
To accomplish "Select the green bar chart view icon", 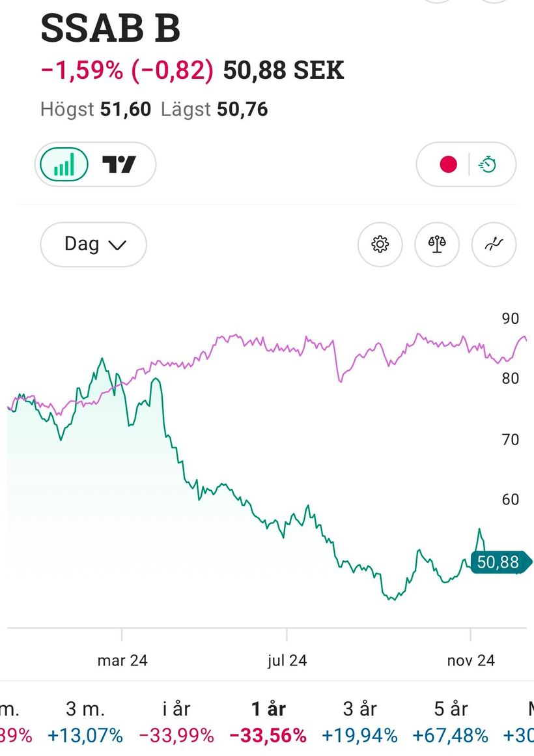I will [x=64, y=164].
